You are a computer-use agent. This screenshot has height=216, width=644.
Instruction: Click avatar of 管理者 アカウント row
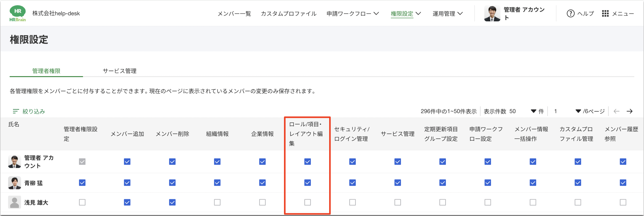pyautogui.click(x=14, y=161)
